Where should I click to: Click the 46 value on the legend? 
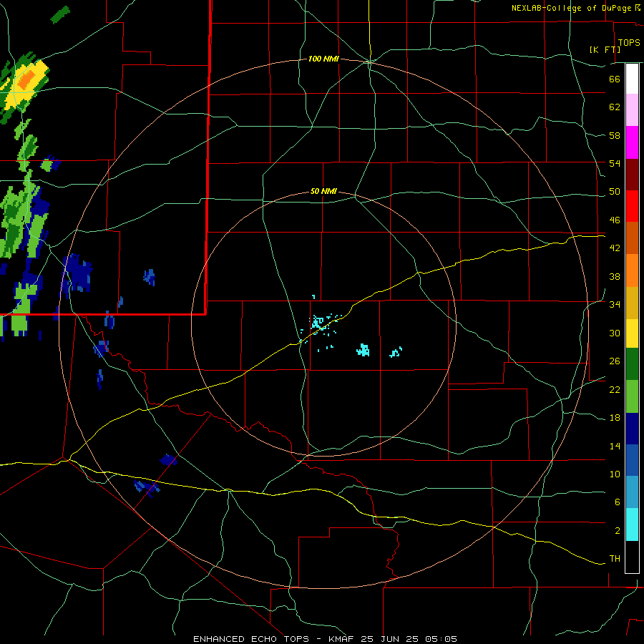click(x=615, y=220)
